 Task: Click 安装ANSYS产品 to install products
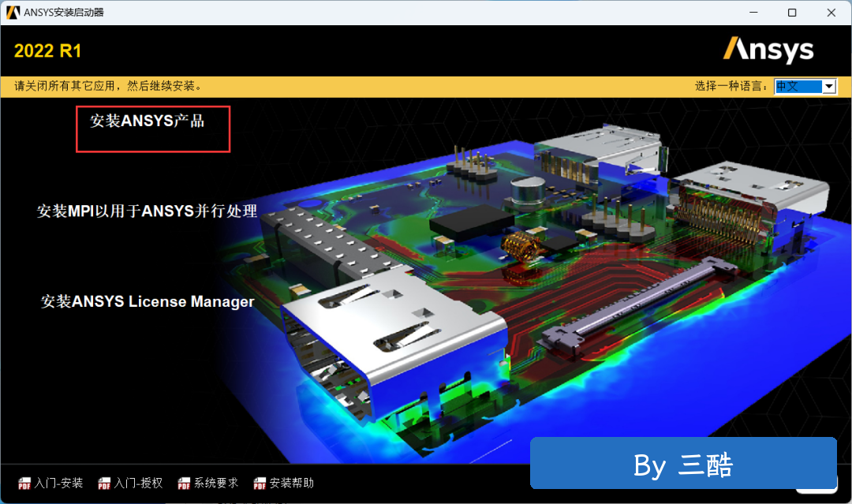click(x=148, y=121)
